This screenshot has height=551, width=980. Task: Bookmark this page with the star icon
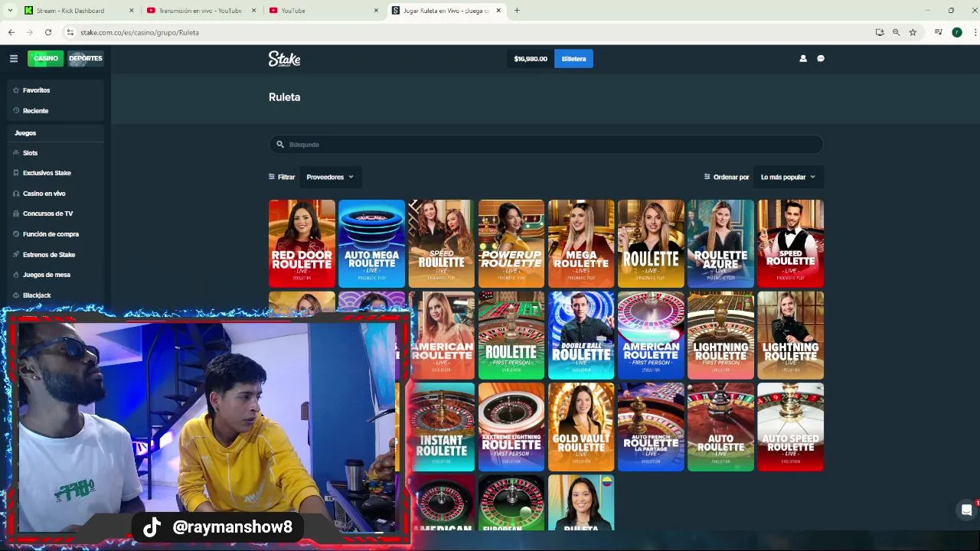913,32
